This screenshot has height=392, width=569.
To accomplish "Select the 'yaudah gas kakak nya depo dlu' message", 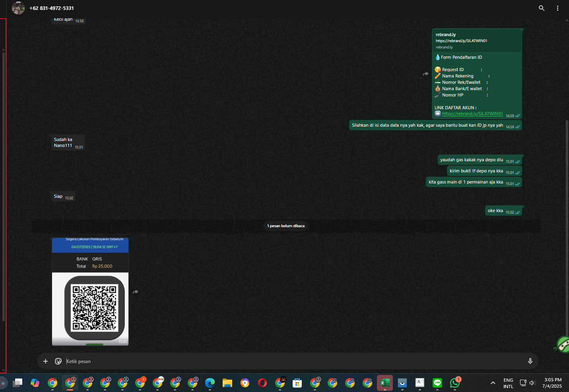I will (x=480, y=160).
